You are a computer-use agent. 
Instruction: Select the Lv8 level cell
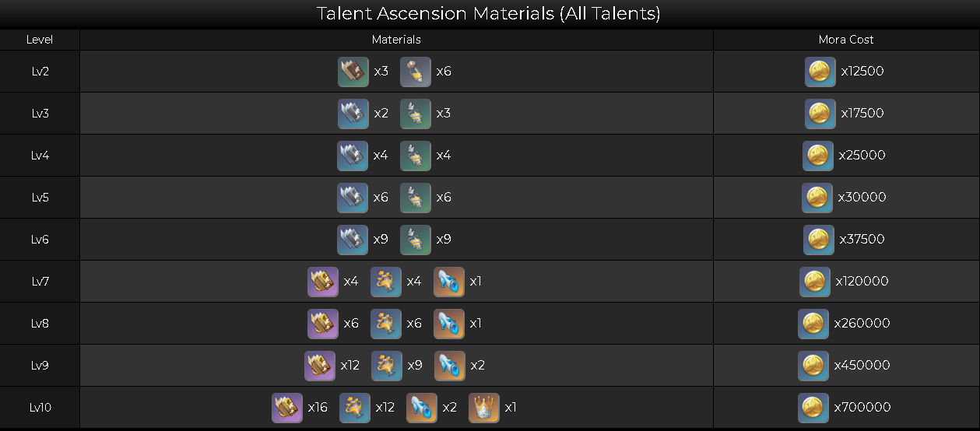coord(40,324)
